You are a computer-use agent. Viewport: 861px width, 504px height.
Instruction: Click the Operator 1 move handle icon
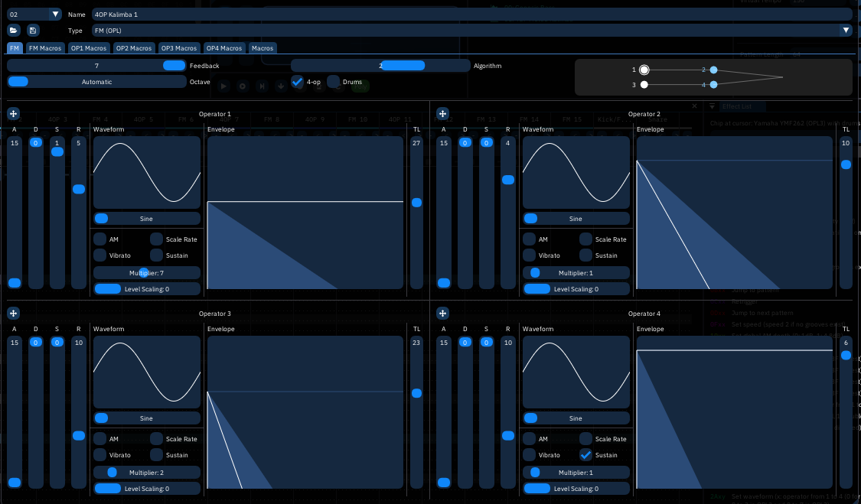pos(14,114)
